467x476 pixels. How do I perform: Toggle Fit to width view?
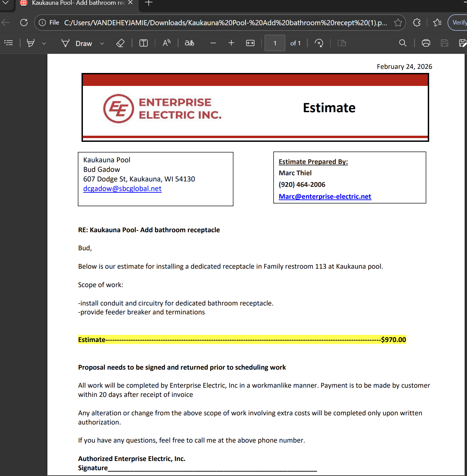(x=250, y=43)
